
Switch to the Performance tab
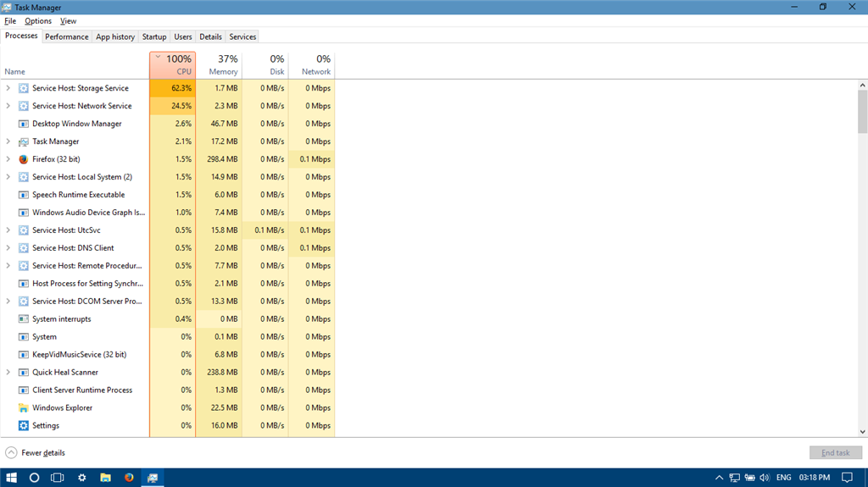click(x=67, y=36)
